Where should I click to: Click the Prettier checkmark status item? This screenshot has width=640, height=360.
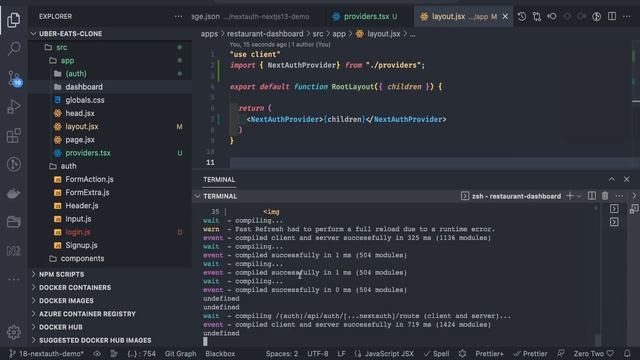[x=530, y=353]
